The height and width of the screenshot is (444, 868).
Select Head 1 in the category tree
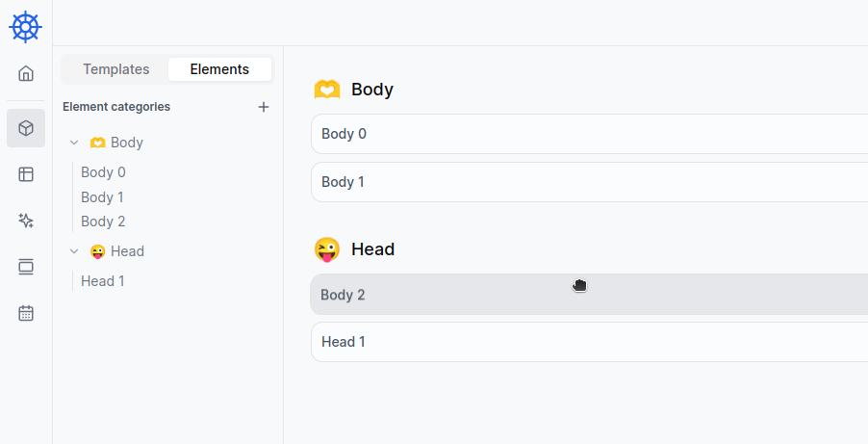pos(103,281)
